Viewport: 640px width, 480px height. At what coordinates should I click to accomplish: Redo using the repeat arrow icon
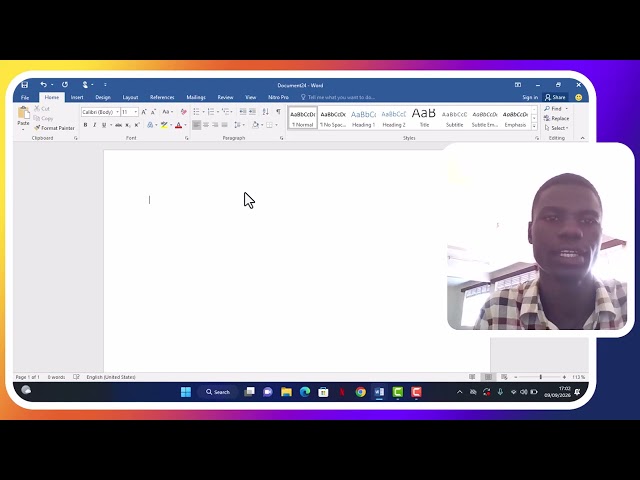[x=65, y=84]
